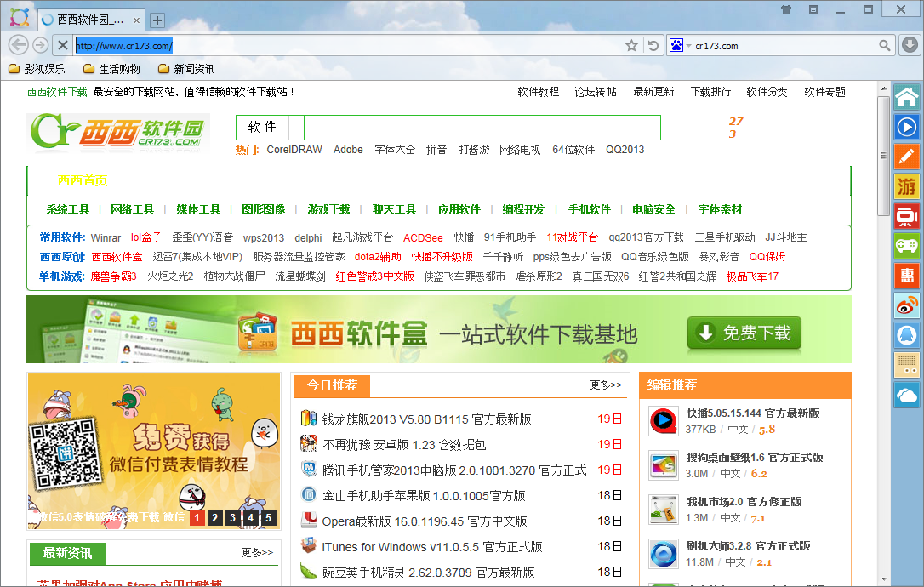Open the video play icon in sidebar
924x587 pixels.
pos(907,127)
